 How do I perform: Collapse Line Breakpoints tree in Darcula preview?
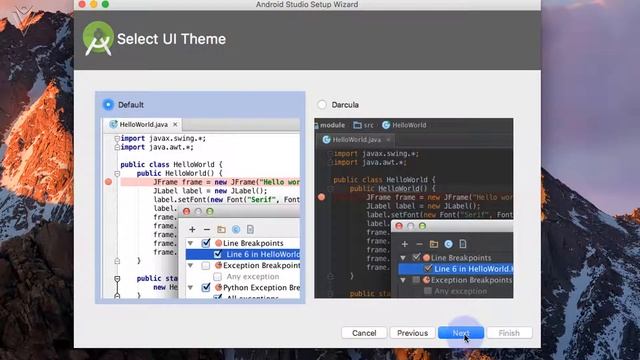coord(403,258)
